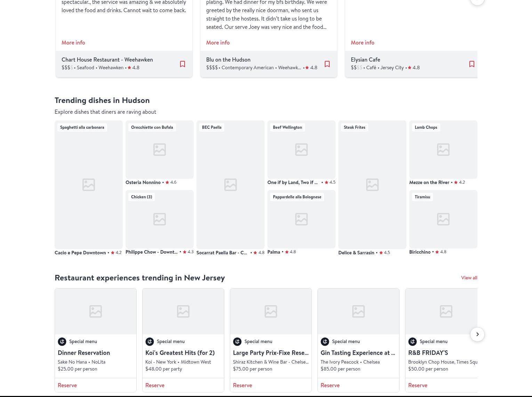
Task: Toggle bookmark for Elysian Cafe
Action: [471, 64]
